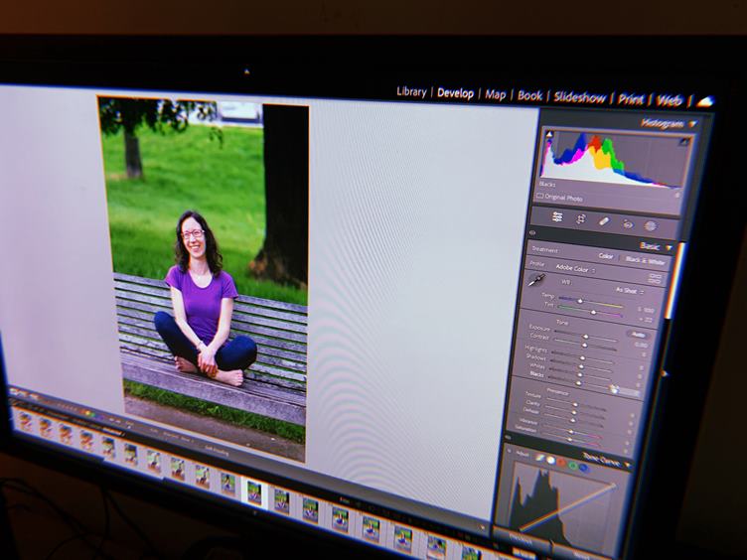This screenshot has height=560, width=747.
Task: Set Treatment to Color
Action: pos(605,256)
